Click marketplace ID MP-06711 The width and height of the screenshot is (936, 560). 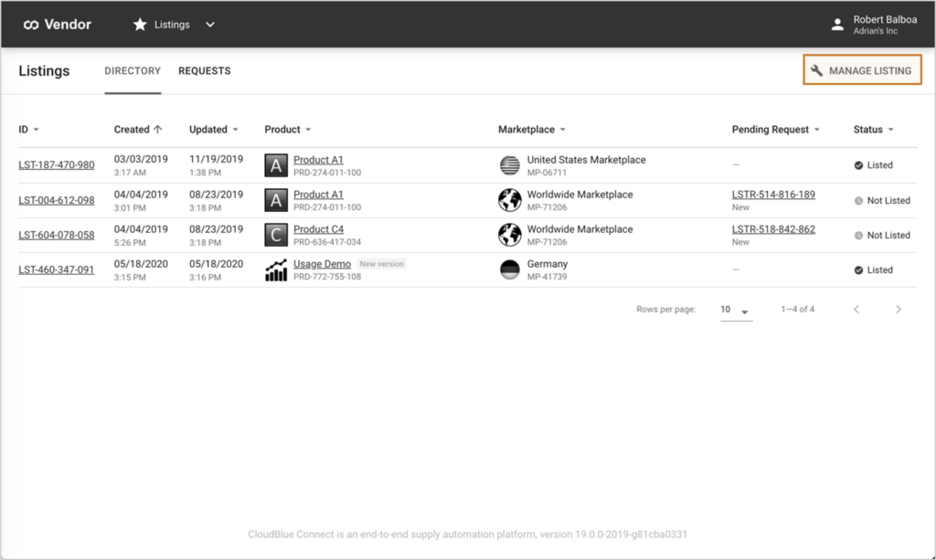(547, 173)
